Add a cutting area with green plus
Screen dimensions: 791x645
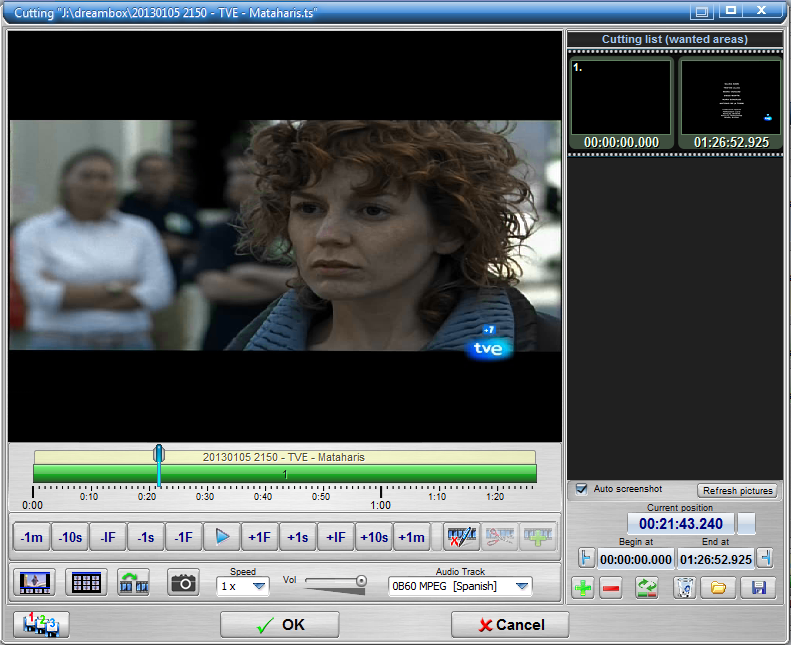pyautogui.click(x=583, y=588)
